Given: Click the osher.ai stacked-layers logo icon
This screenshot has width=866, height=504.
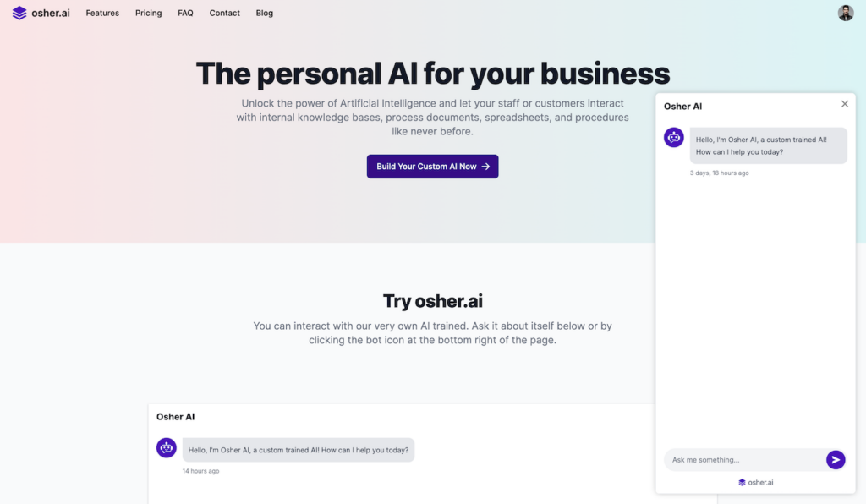Looking at the screenshot, I should click(x=19, y=13).
